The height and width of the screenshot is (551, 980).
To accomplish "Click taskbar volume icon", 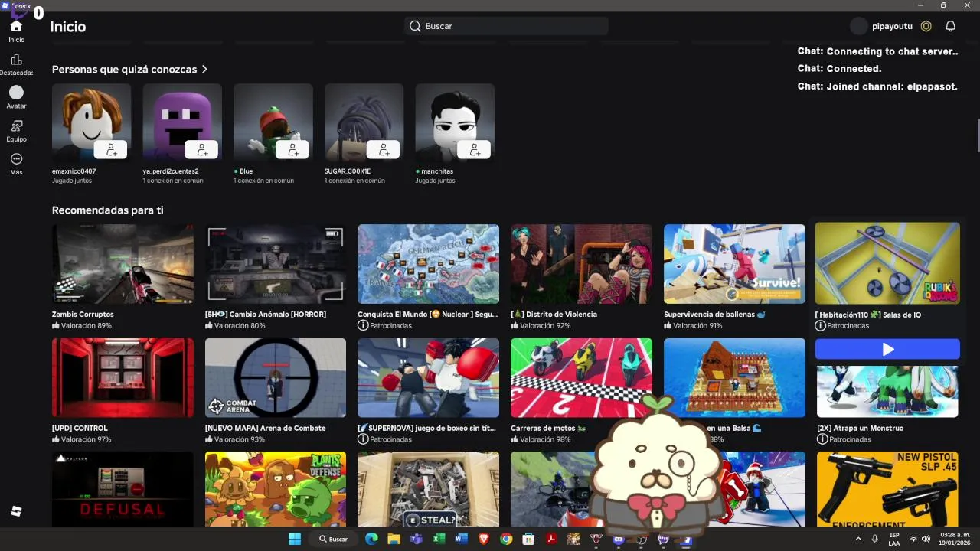I will coord(926,539).
